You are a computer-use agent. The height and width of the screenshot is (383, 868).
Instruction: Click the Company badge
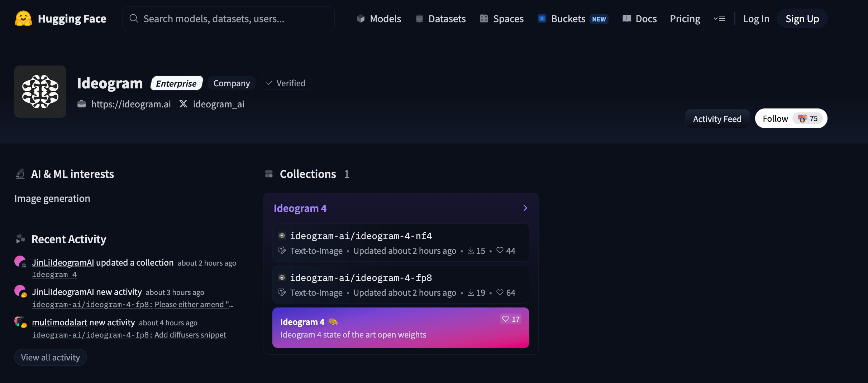pyautogui.click(x=232, y=83)
